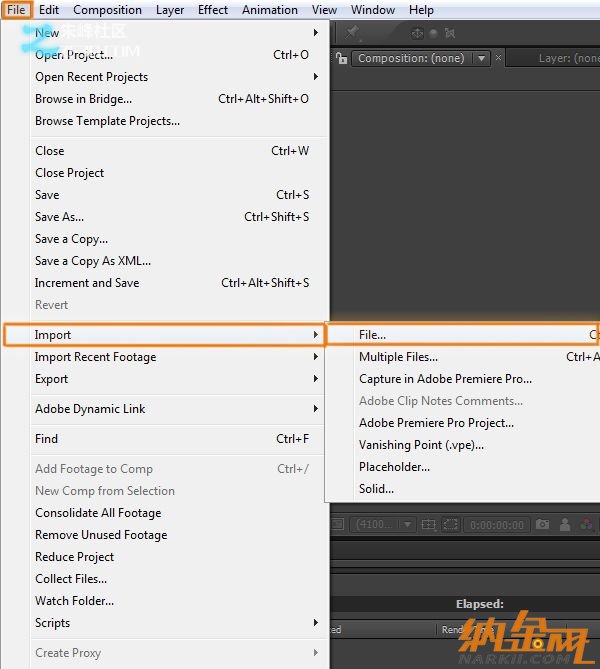Viewport: 600px width, 669px height.
Task: Click the current time 0:00:00:00 display
Action: [x=497, y=524]
